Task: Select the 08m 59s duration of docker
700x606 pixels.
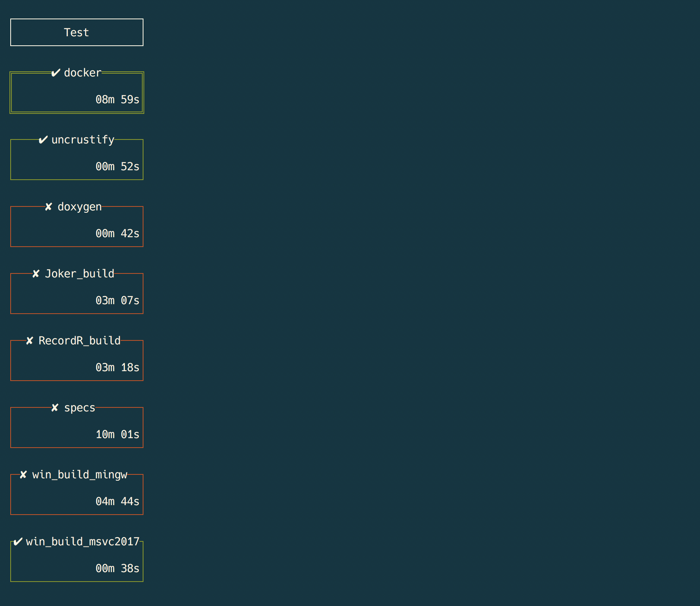Action: pyautogui.click(x=117, y=99)
